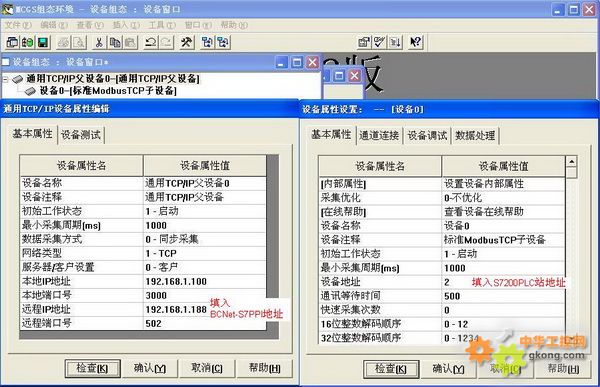The width and height of the screenshot is (600, 387).
Task: Click the save diskette toolbar icon
Action: point(43,42)
